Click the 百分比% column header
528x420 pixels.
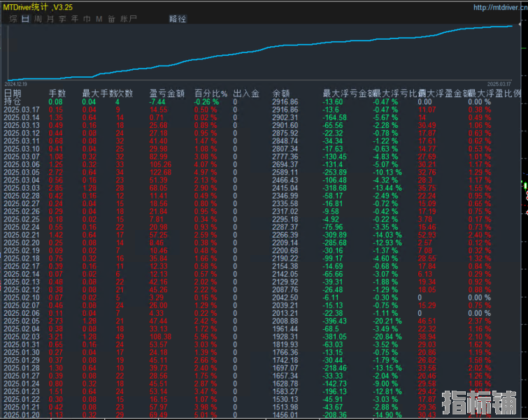[x=211, y=93]
